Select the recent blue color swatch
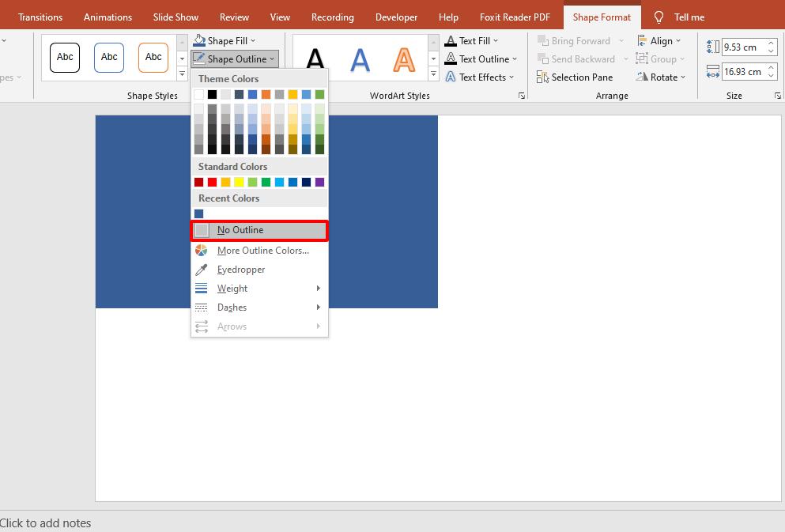Image resolution: width=785 pixels, height=532 pixels. coord(198,213)
